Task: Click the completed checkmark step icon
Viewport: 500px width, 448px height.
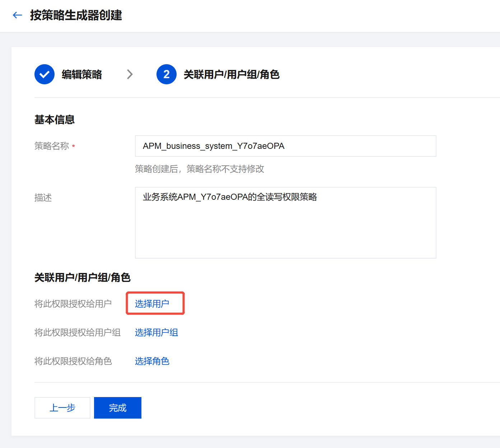Action: tap(45, 74)
